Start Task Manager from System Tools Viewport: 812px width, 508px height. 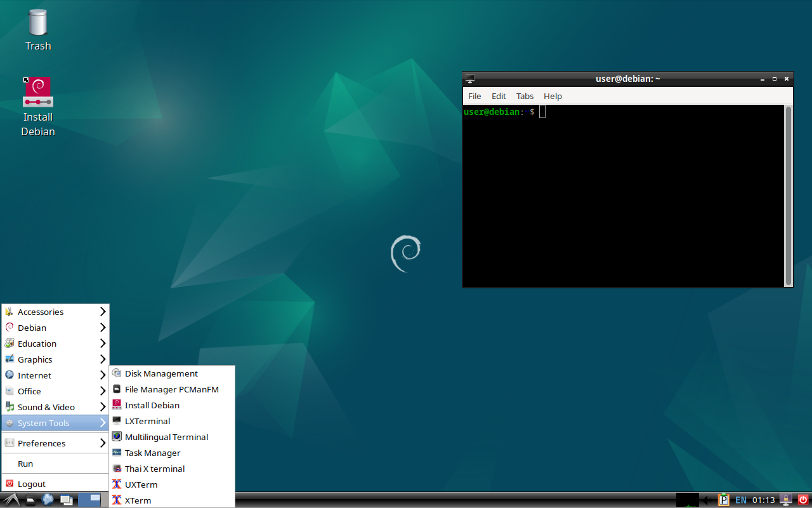coord(172,453)
